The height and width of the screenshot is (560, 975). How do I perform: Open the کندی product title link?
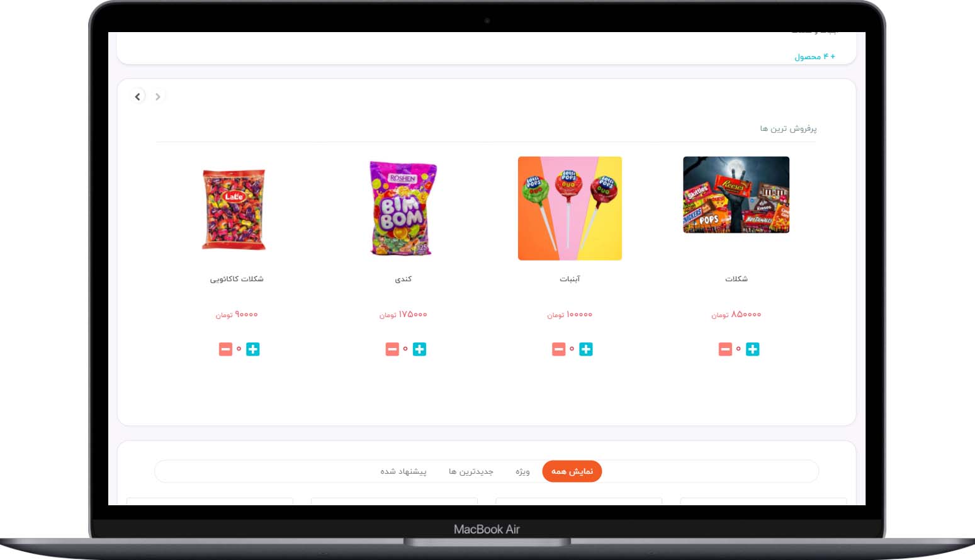pyautogui.click(x=403, y=279)
